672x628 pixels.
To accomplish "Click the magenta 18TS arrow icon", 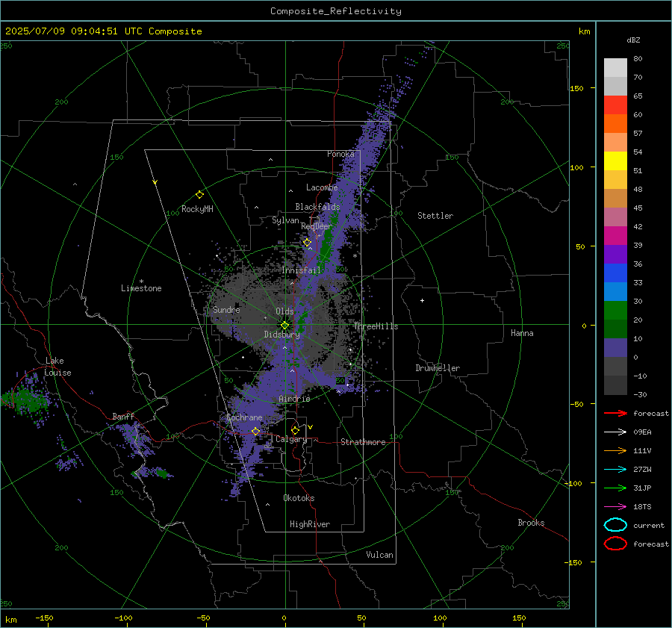I will [615, 507].
